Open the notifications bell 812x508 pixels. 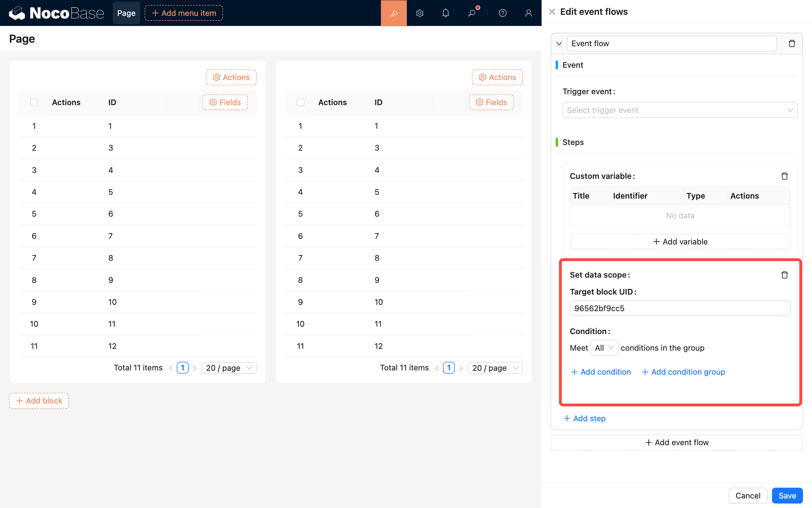coord(445,13)
